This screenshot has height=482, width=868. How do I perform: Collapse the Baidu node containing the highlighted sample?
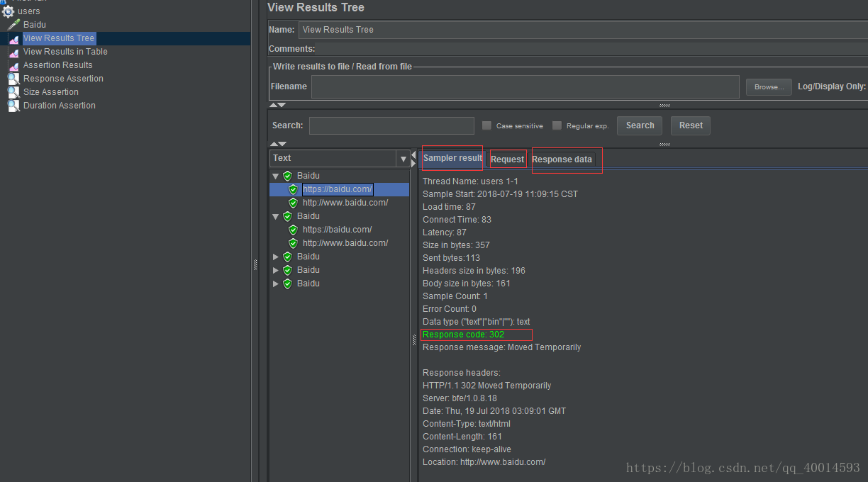pos(275,176)
